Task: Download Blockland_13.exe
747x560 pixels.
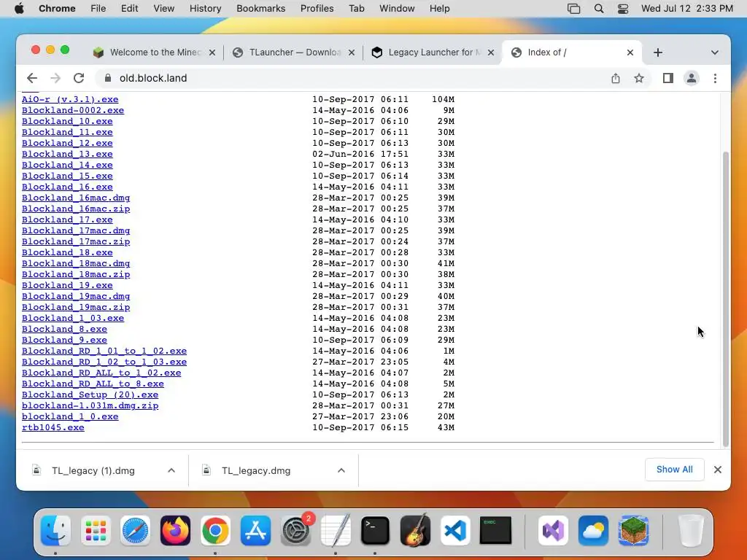Action: pos(67,154)
